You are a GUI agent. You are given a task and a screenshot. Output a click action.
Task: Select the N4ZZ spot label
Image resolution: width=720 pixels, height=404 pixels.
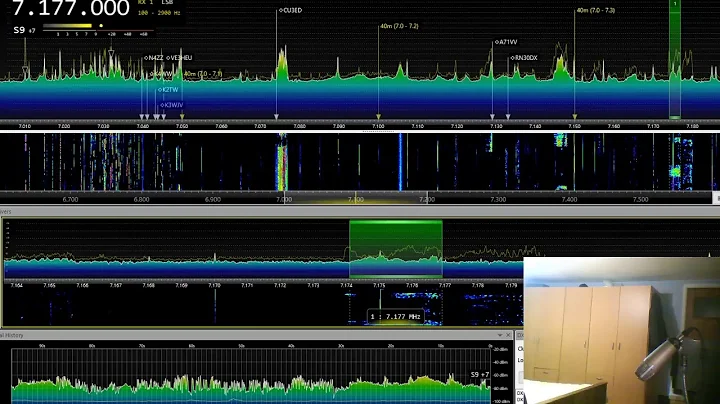pos(154,58)
